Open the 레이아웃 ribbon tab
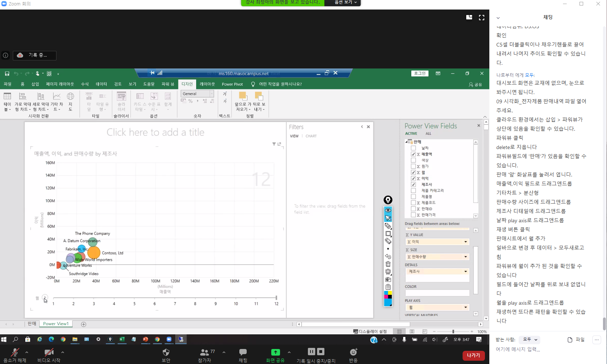The width and height of the screenshot is (607, 364). pos(207,84)
